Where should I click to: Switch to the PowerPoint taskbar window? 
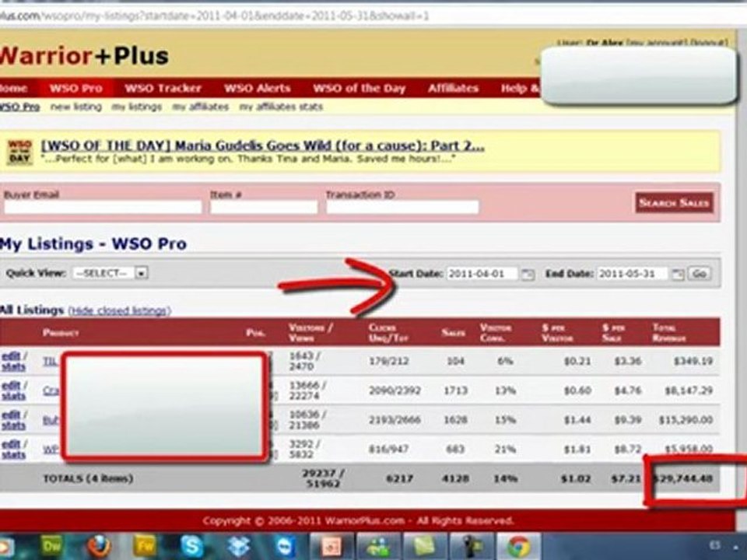coord(332,546)
